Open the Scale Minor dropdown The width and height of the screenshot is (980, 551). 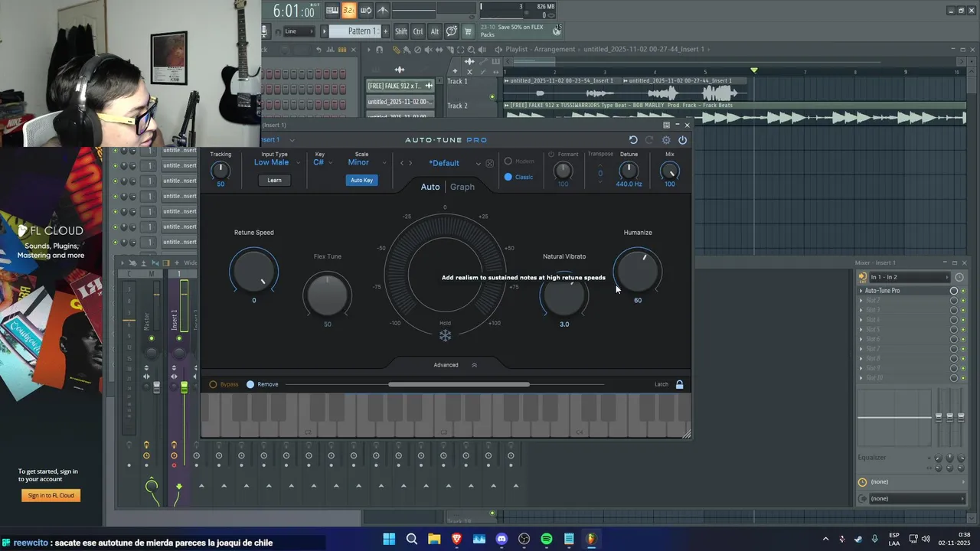point(367,162)
